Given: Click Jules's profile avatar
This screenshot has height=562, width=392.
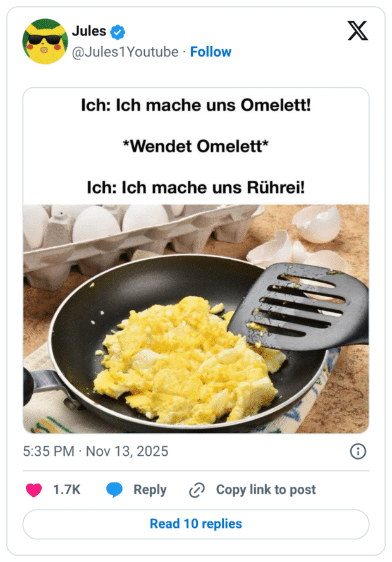Looking at the screenshot, I should pyautogui.click(x=45, y=40).
